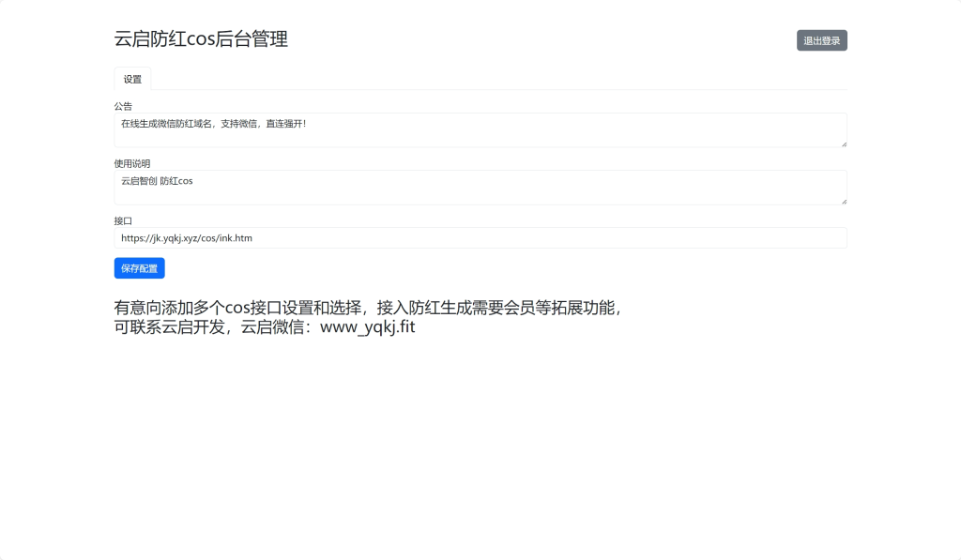The image size is (961, 560).
Task: Click the jk.yqkj.xyz interface URL text
Action: pyautogui.click(x=186, y=237)
